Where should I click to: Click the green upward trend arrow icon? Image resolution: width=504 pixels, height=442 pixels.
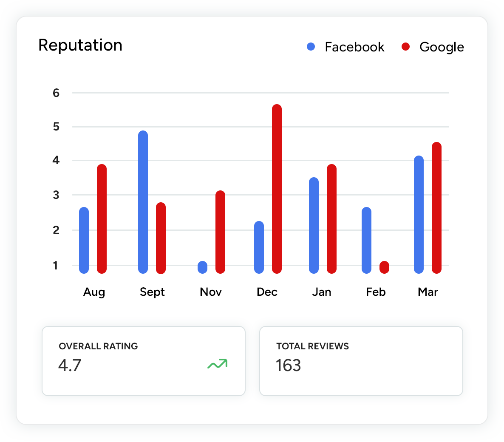point(218,364)
